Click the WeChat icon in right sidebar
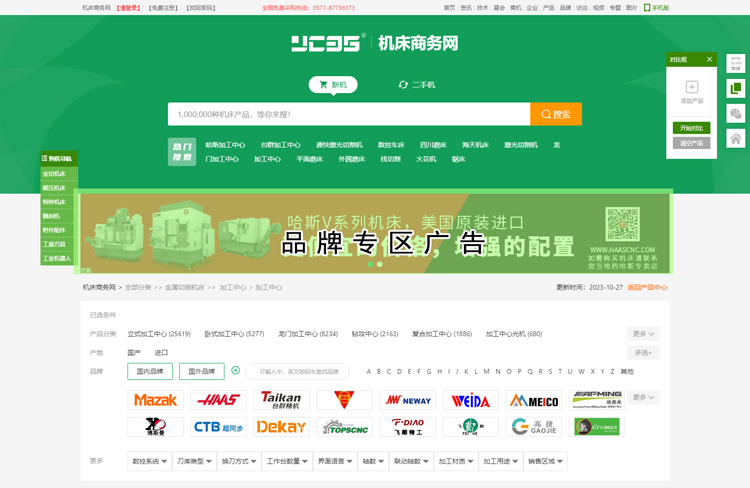This screenshot has width=750, height=488. click(736, 114)
